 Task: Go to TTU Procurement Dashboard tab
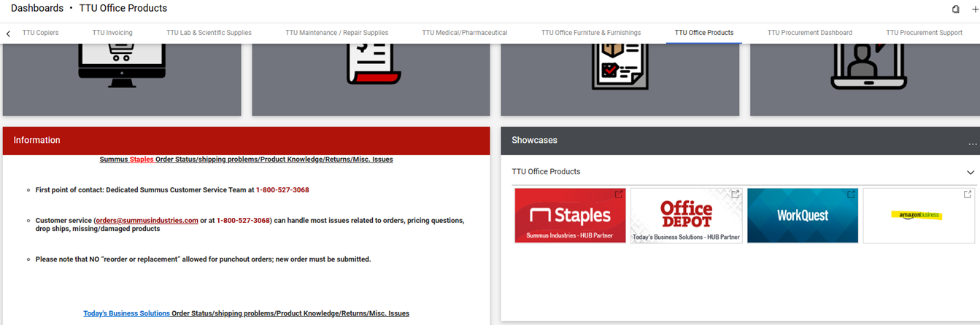[x=810, y=33]
